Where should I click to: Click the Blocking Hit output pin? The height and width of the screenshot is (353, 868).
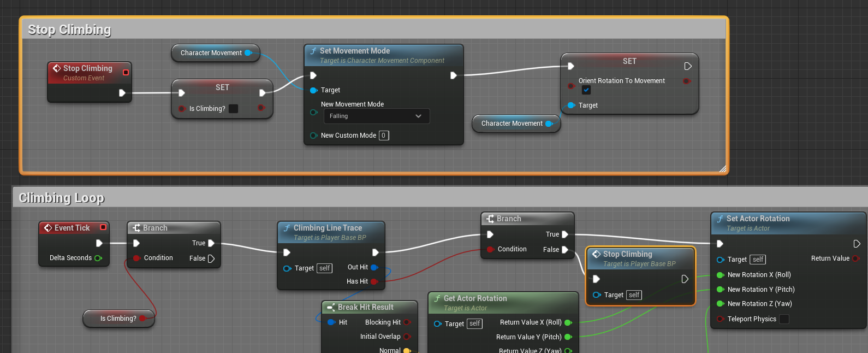pyautogui.click(x=407, y=322)
